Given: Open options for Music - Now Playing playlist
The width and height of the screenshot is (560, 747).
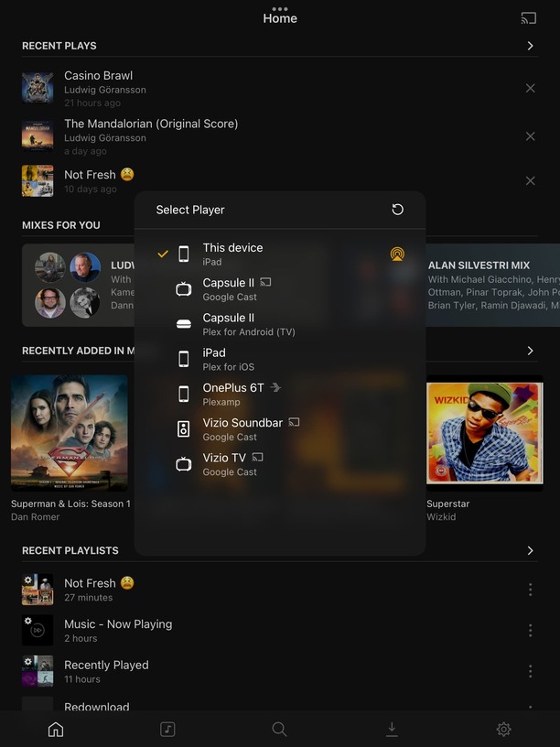Looking at the screenshot, I should click(530, 631).
